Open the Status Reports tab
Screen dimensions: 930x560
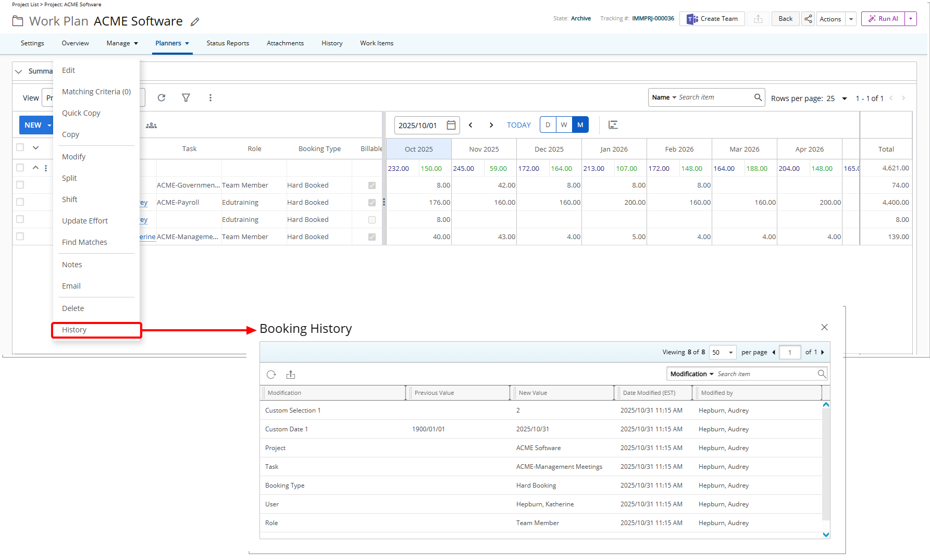228,43
